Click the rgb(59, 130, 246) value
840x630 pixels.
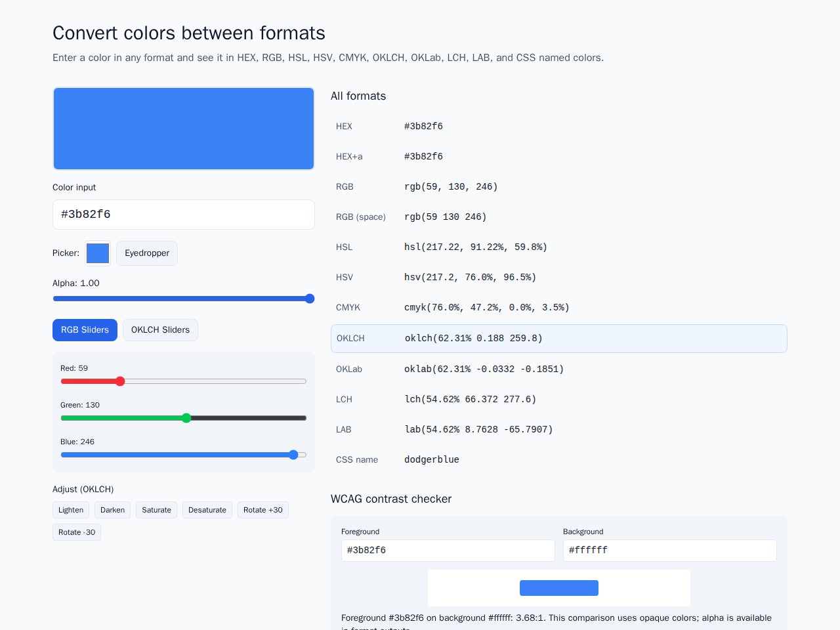[x=451, y=187]
